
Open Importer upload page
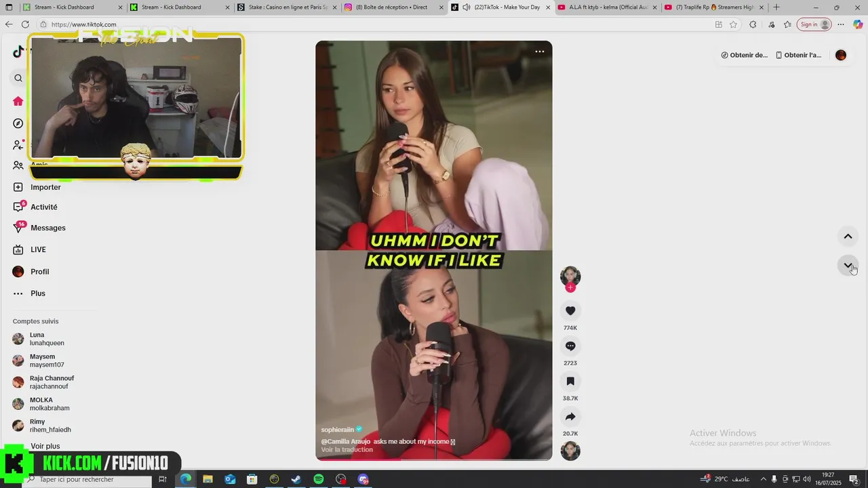tap(37, 187)
